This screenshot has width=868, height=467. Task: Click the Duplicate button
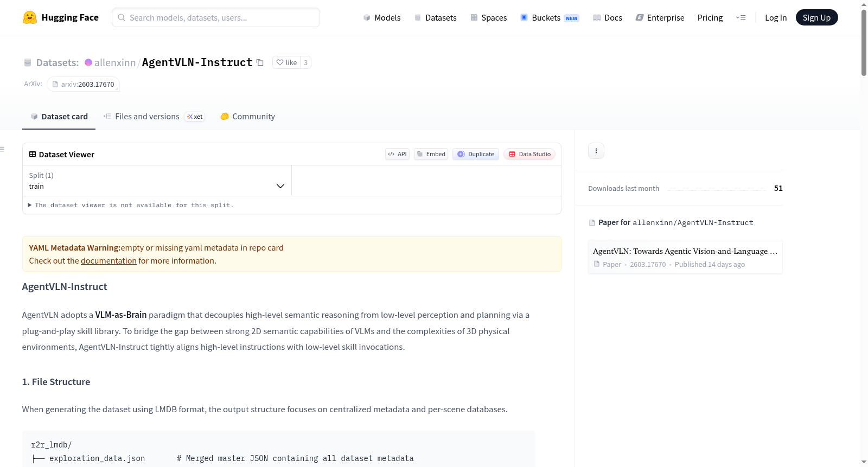476,154
